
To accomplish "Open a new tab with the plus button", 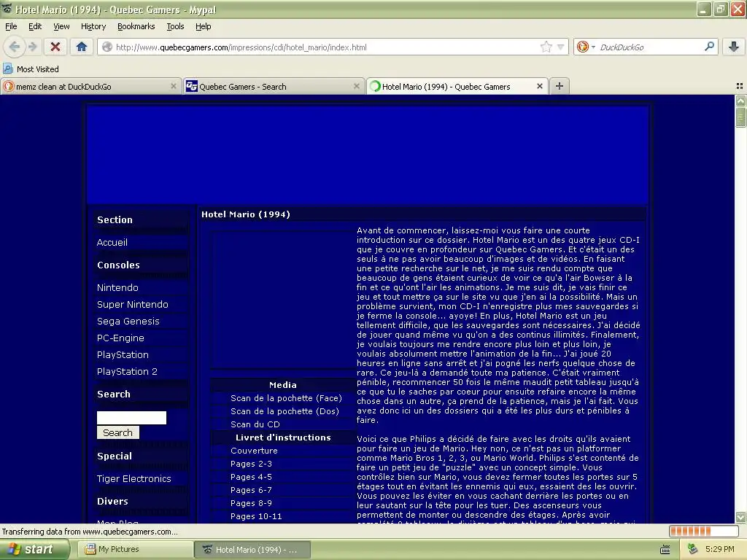I will click(x=560, y=86).
